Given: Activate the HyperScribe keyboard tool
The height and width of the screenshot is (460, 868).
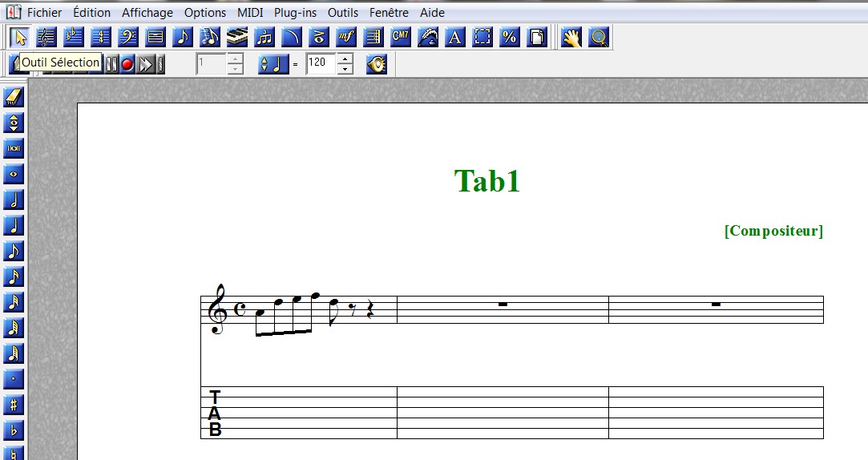Looking at the screenshot, I should click(237, 37).
